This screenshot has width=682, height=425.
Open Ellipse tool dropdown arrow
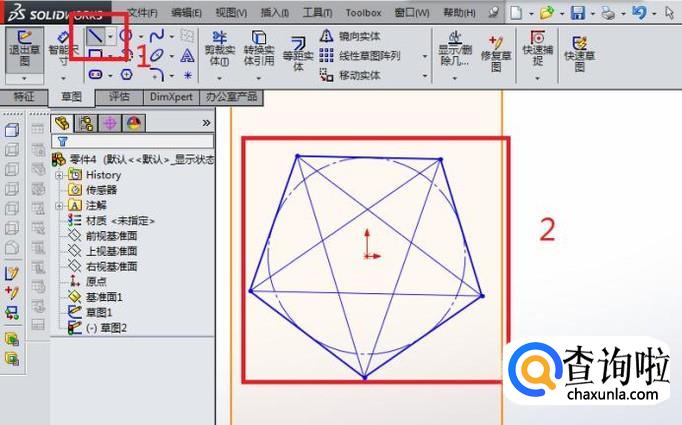[172, 56]
